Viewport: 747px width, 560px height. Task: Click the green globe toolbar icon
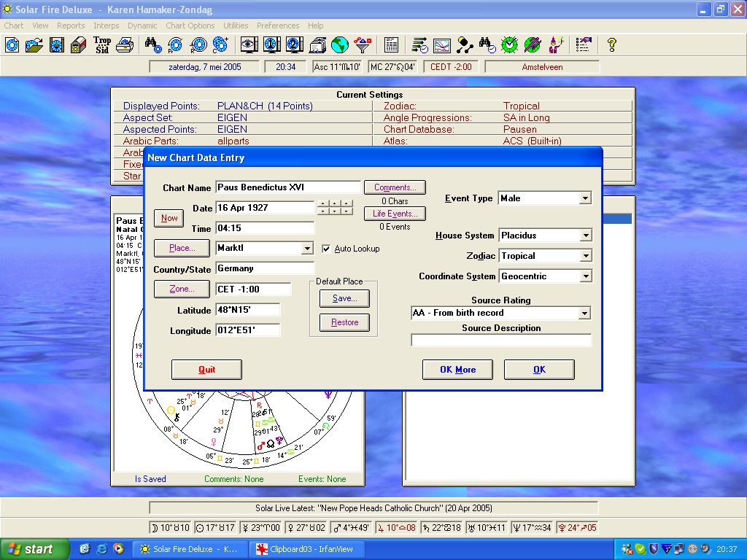pos(339,45)
